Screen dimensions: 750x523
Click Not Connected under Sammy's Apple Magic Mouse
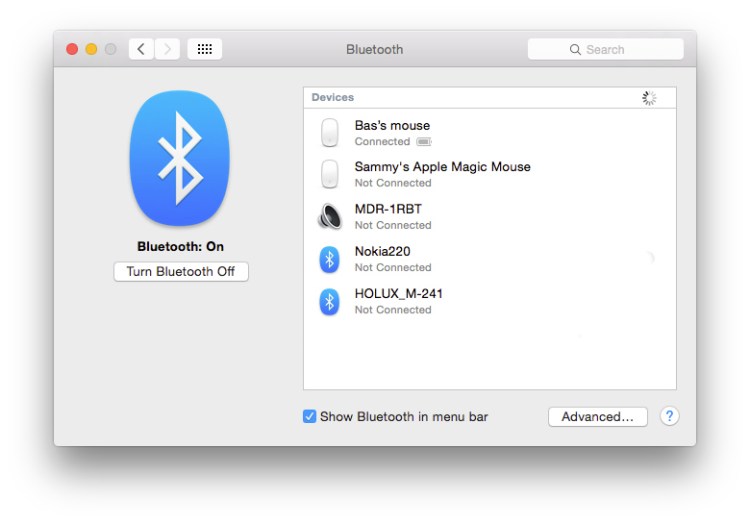click(393, 183)
